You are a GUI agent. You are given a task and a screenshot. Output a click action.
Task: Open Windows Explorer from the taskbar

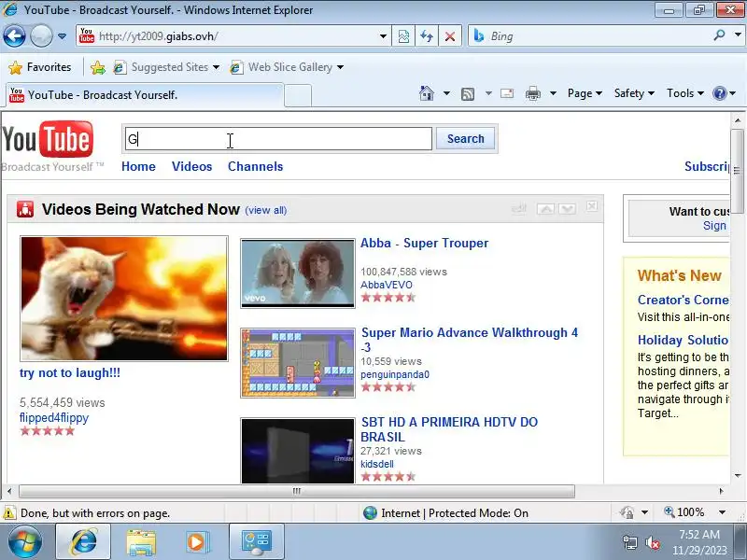pyautogui.click(x=141, y=542)
